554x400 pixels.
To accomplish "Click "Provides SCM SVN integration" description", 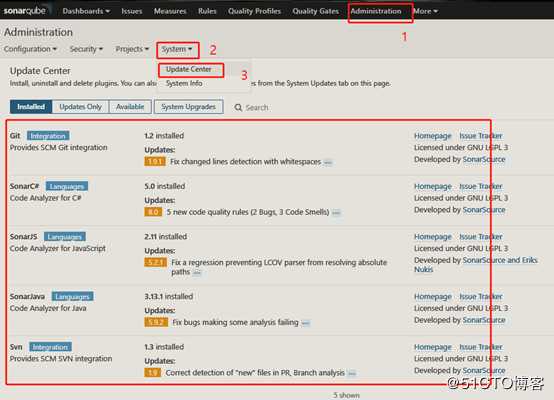I will [61, 359].
